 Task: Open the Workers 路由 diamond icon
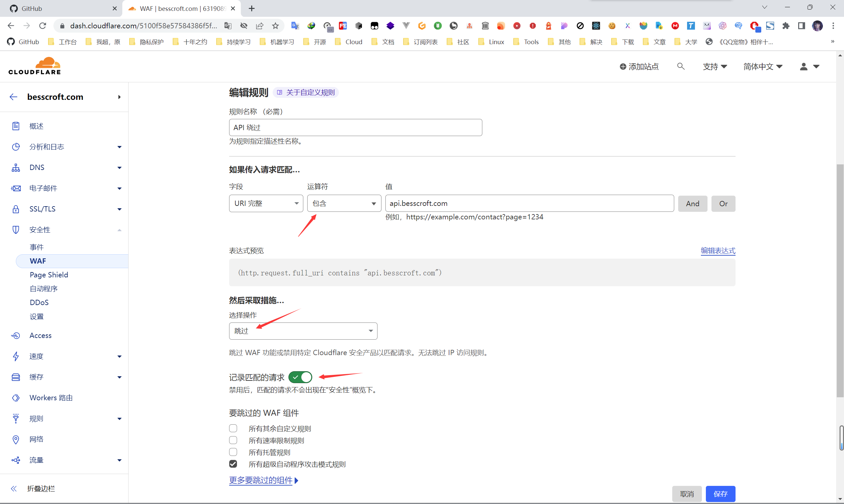15,398
